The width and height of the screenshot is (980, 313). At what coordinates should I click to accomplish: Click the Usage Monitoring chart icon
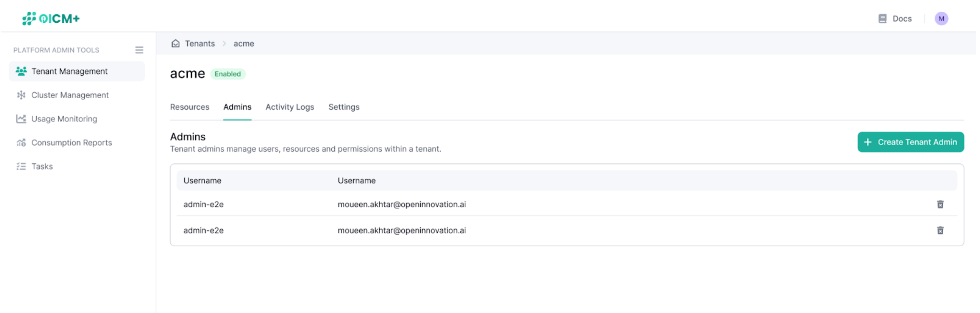(x=21, y=119)
